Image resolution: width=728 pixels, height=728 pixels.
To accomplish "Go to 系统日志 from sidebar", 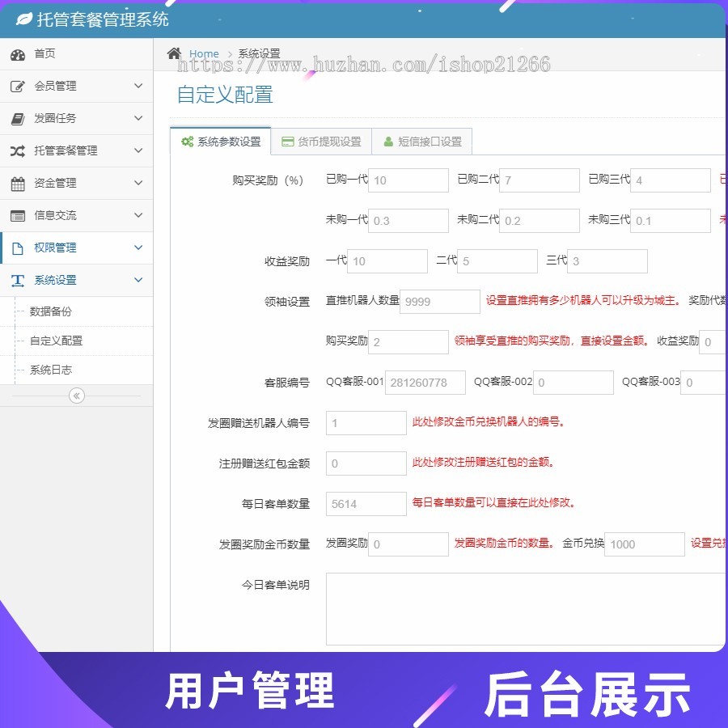I will click(x=51, y=370).
